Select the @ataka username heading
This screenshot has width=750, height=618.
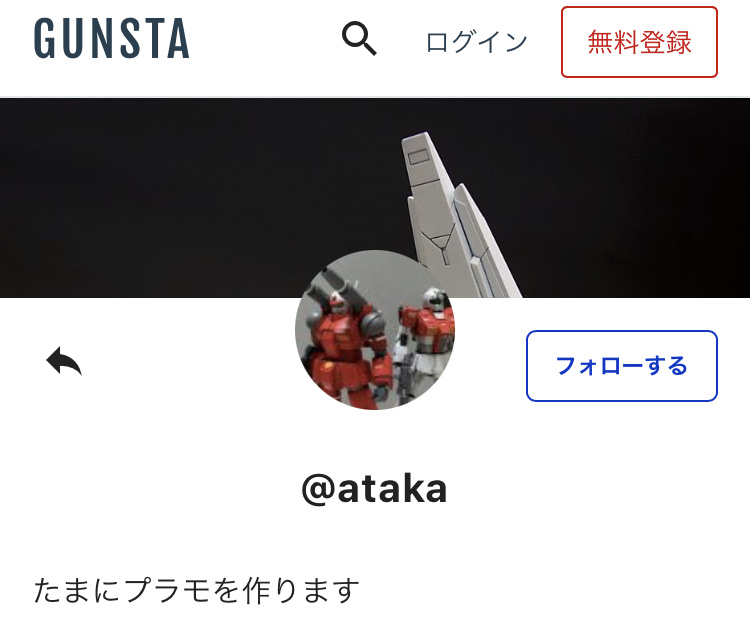click(375, 488)
